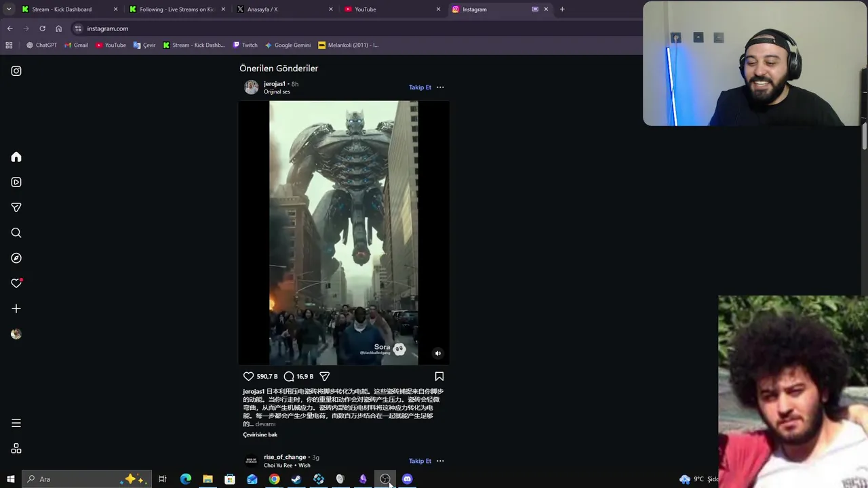
Task: Open Google Gemini bookmark
Action: coord(288,45)
